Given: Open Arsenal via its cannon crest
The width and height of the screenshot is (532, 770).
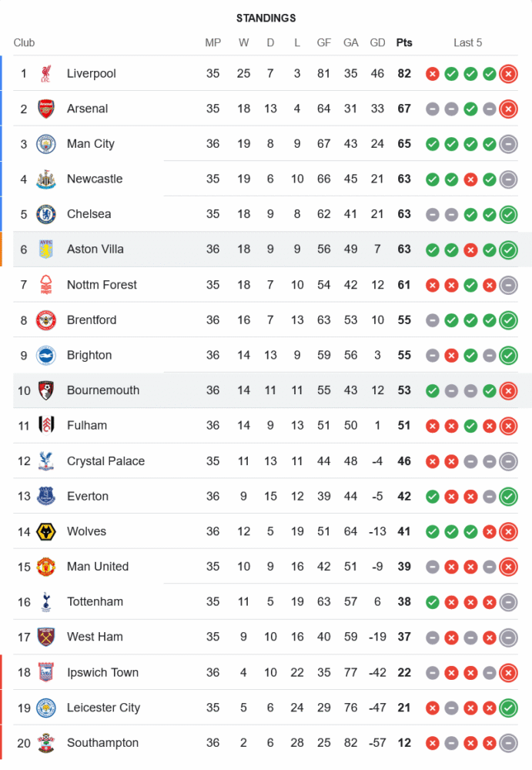Looking at the screenshot, I should click(46, 109).
